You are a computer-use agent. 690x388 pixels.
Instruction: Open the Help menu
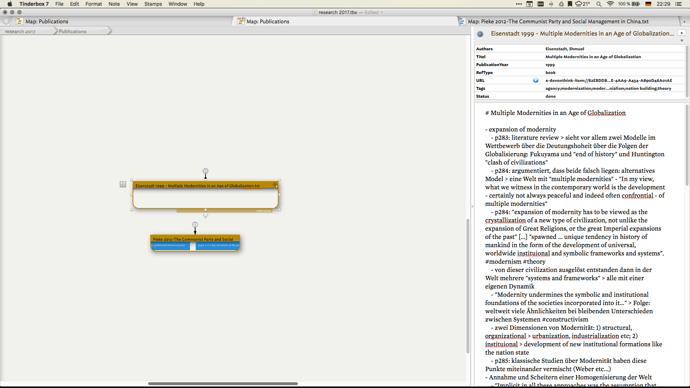click(x=199, y=4)
